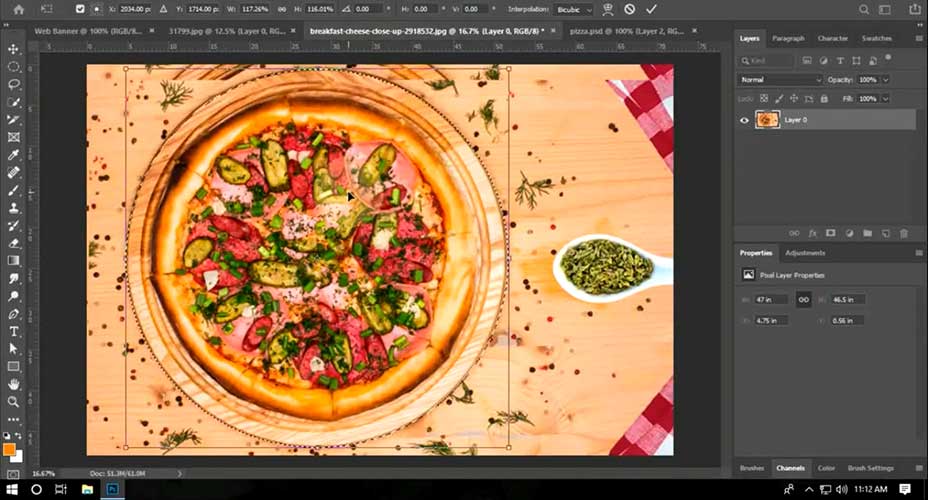
Task: Cancel the transform in options bar
Action: pyautogui.click(x=629, y=9)
